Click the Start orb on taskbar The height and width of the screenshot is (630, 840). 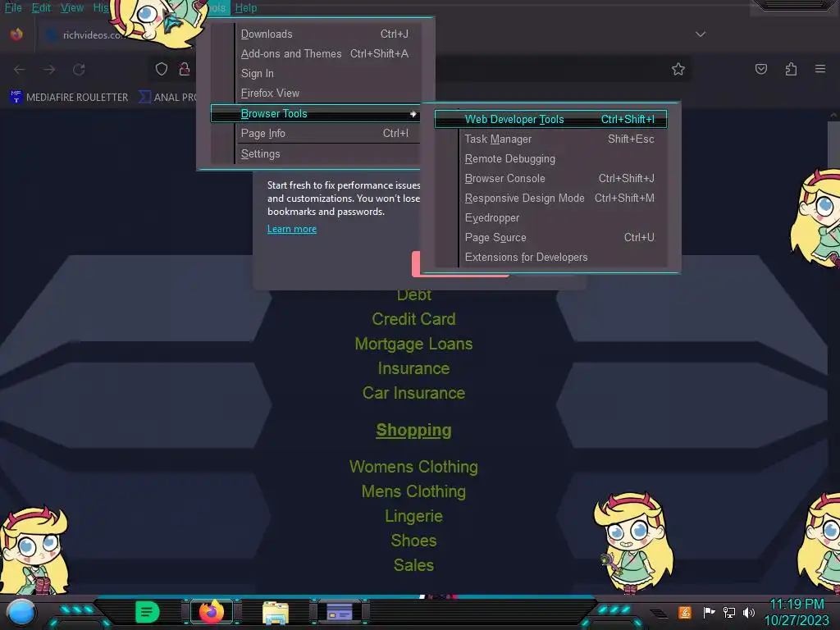pos(21,612)
